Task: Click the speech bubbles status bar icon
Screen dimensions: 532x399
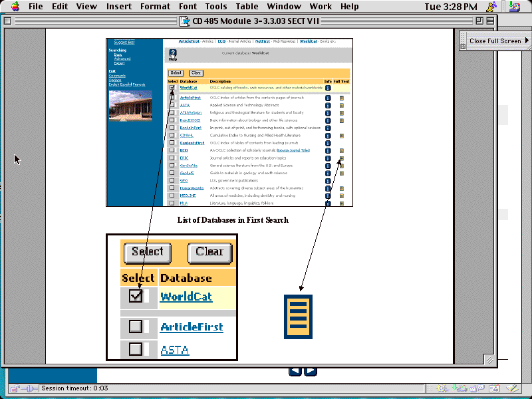Action: (477, 388)
